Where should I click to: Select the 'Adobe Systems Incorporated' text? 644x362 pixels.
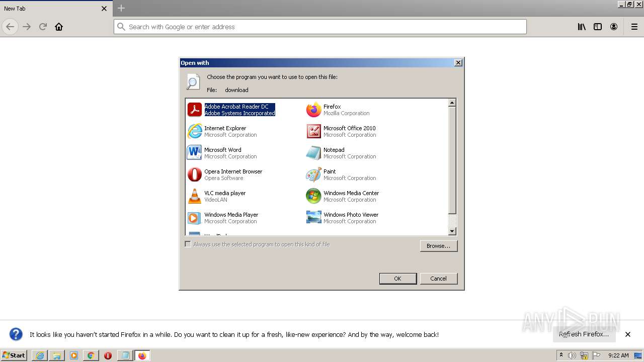239,113
